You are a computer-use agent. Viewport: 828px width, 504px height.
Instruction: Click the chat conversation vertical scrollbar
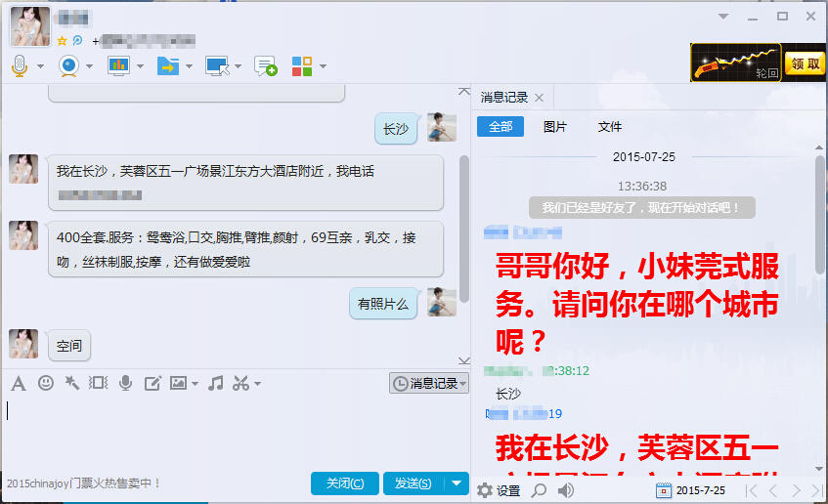[464, 229]
